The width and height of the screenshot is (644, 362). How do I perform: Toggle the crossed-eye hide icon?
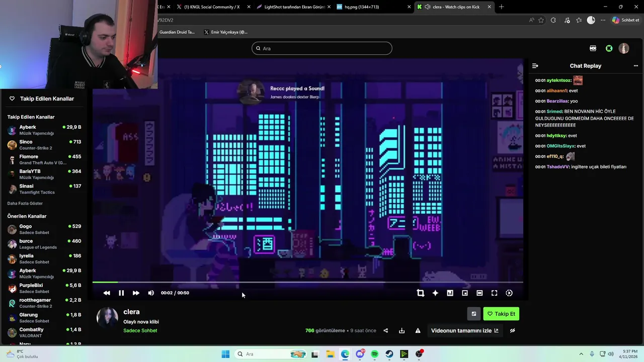click(x=512, y=331)
